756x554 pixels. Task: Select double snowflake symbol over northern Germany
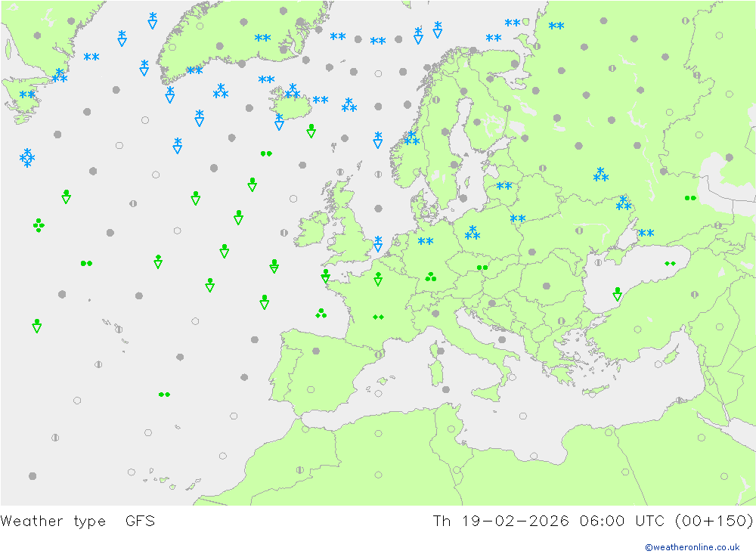coord(425,241)
